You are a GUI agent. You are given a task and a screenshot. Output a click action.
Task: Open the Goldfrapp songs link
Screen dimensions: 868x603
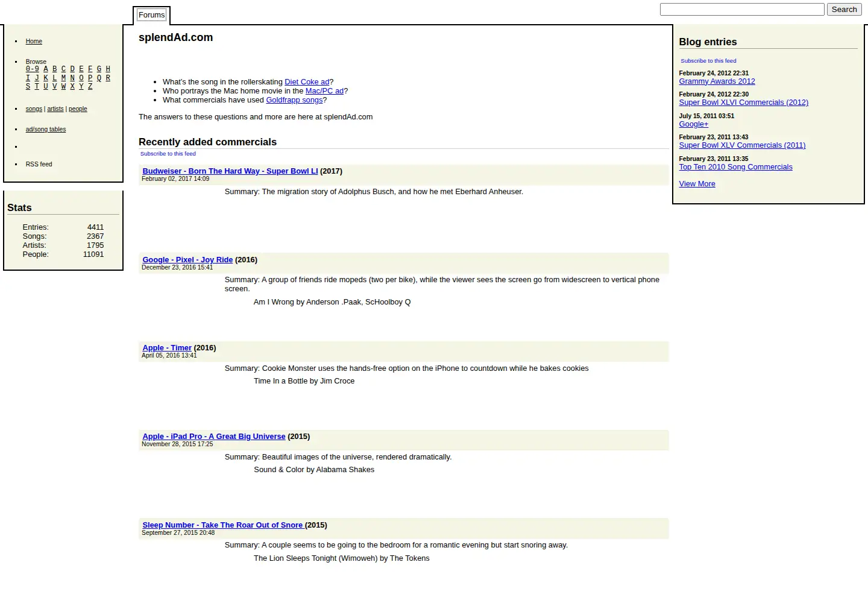pyautogui.click(x=295, y=100)
